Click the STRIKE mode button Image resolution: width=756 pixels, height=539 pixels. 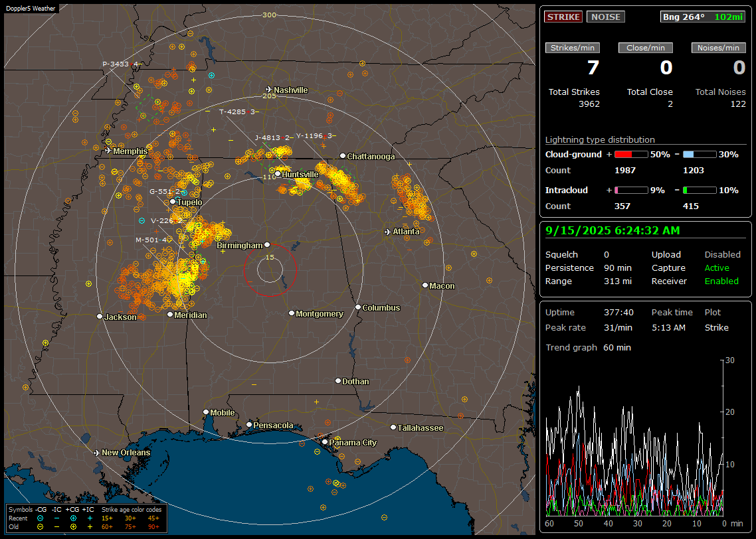tap(563, 17)
